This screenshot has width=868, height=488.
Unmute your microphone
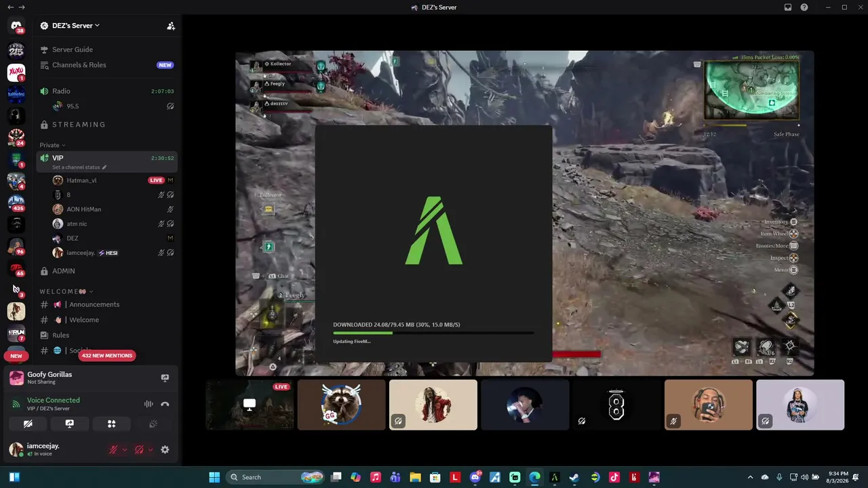[x=113, y=449]
